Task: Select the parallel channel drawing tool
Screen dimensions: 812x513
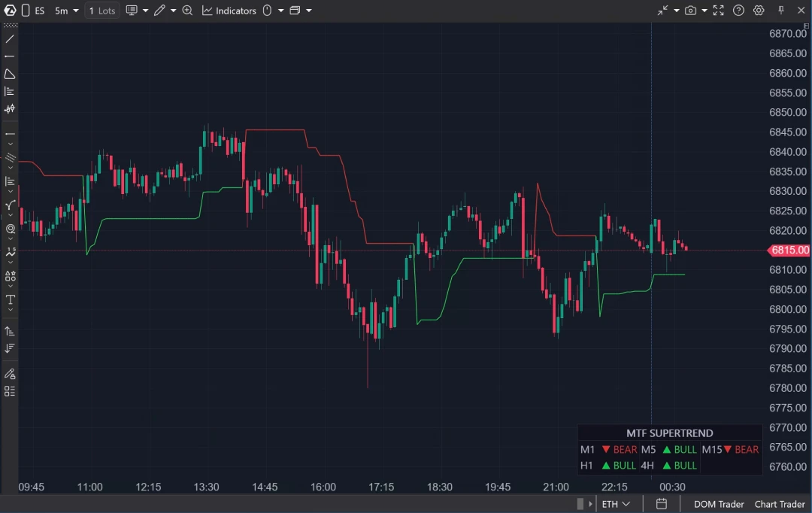Action: (x=10, y=157)
